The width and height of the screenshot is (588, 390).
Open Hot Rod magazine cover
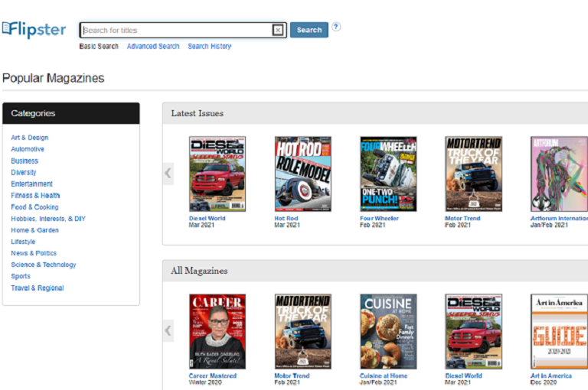pyautogui.click(x=303, y=174)
